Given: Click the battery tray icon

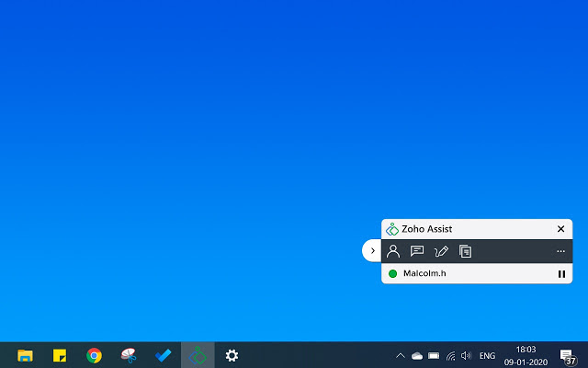Looking at the screenshot, I should pos(434,356).
